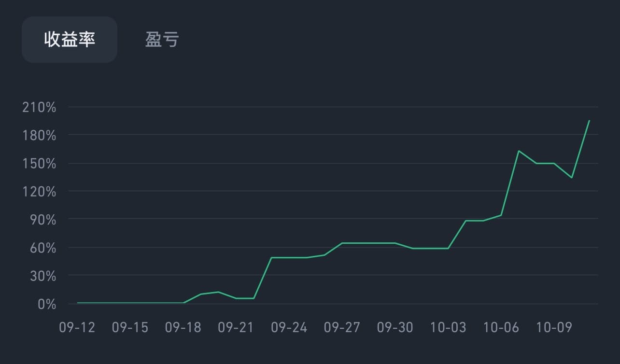
Task: Click the 60% y-axis label
Action: (x=42, y=249)
